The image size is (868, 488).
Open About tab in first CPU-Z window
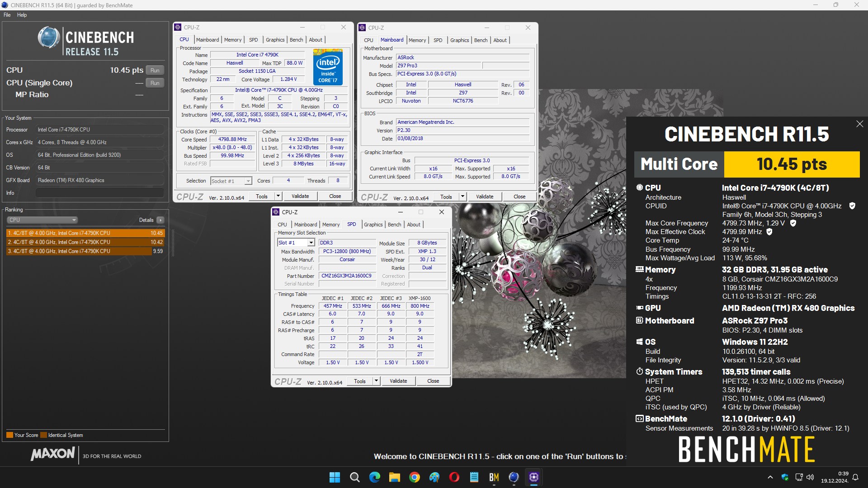[316, 40]
